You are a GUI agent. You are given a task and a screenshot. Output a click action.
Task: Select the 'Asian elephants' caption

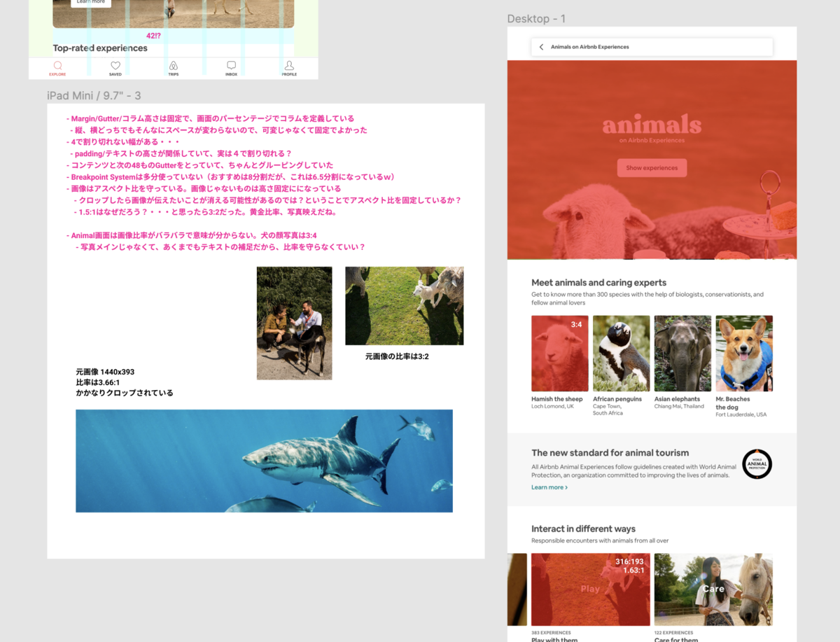tap(678, 399)
